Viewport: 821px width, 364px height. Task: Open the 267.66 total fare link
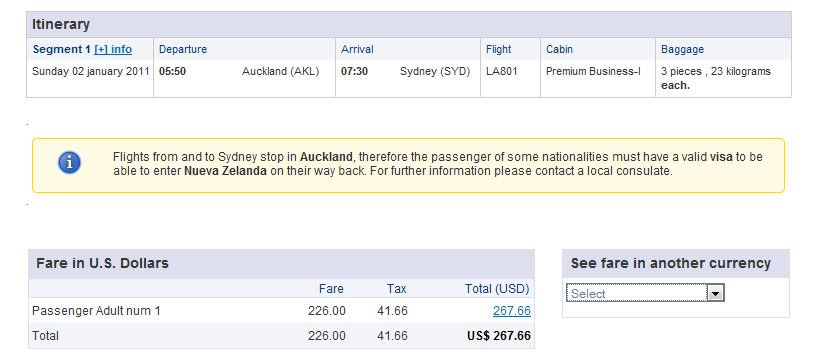coord(512,311)
